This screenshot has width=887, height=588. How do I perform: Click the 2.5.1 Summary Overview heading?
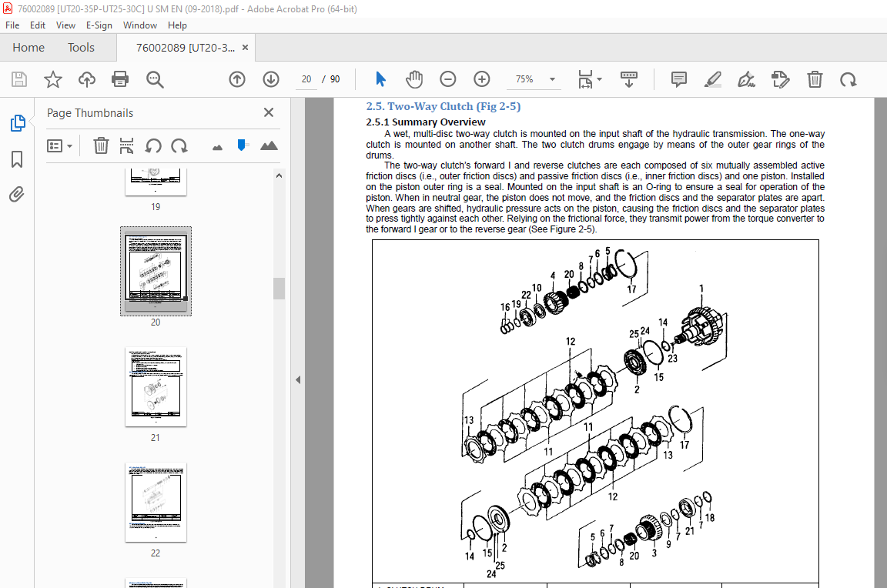click(x=425, y=122)
